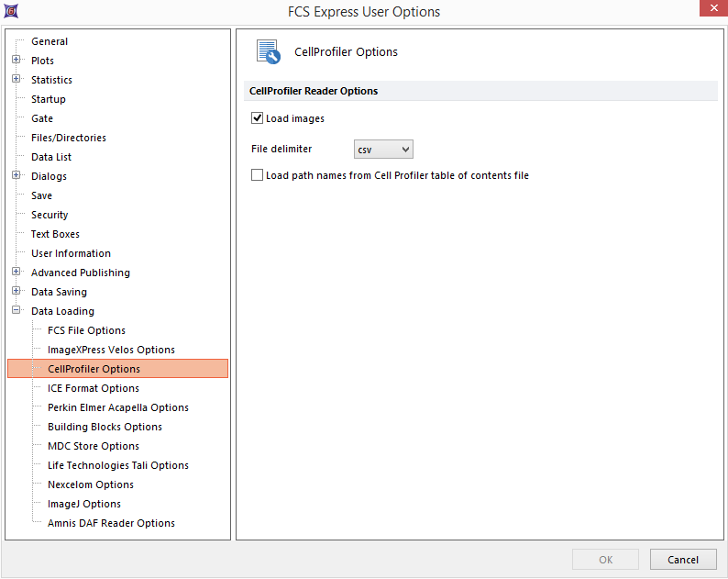Select Perkin Elmer Acapella Options
Image resolution: width=728 pixels, height=579 pixels.
[117, 407]
